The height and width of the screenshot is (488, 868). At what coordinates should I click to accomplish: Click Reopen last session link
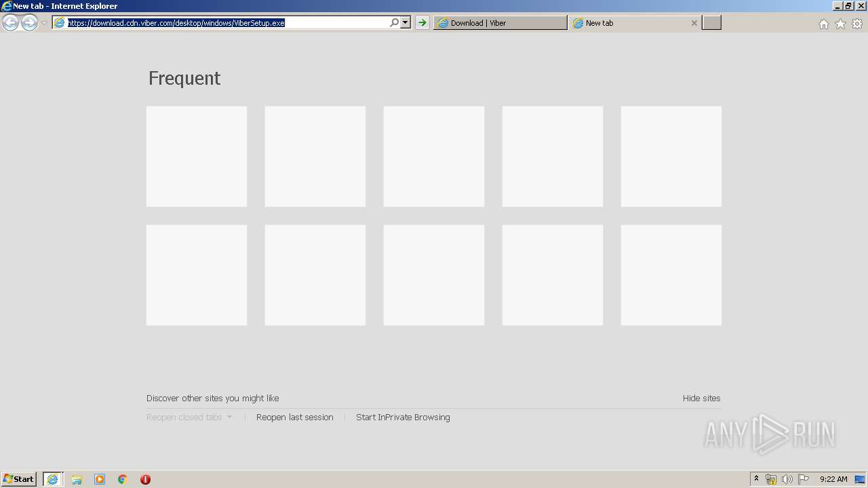[x=295, y=417]
